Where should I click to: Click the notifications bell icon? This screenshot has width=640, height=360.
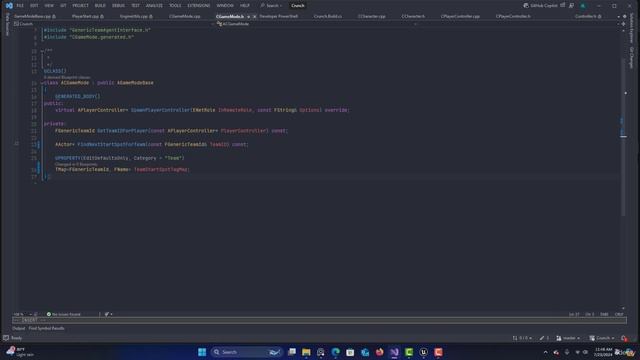click(x=624, y=338)
